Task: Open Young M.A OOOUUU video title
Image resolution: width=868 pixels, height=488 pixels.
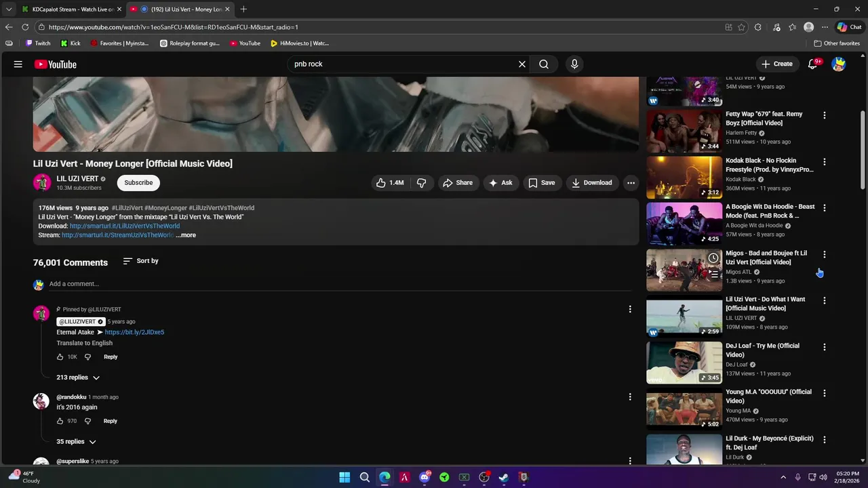Action: pos(768,396)
